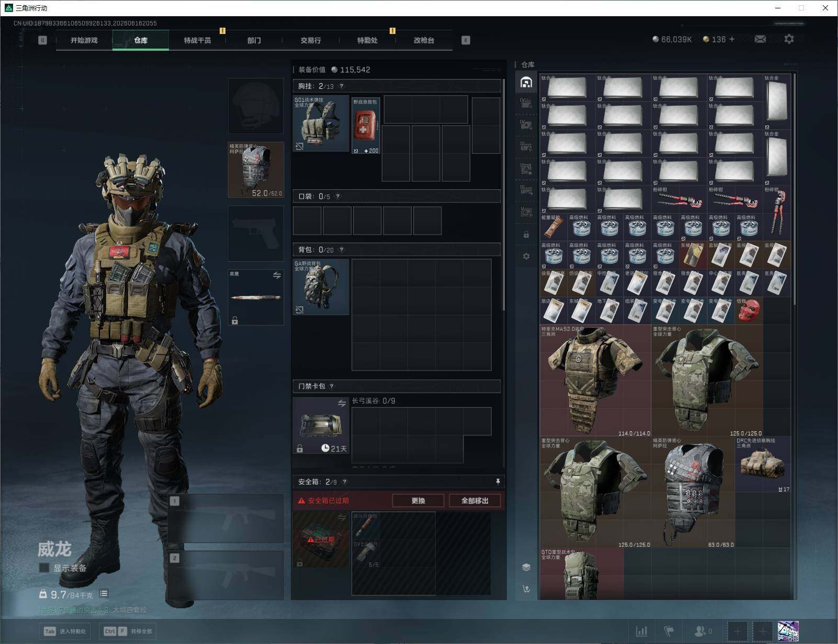This screenshot has width=838, height=644.
Task: Click the first teammate plus slot
Action: (x=738, y=631)
